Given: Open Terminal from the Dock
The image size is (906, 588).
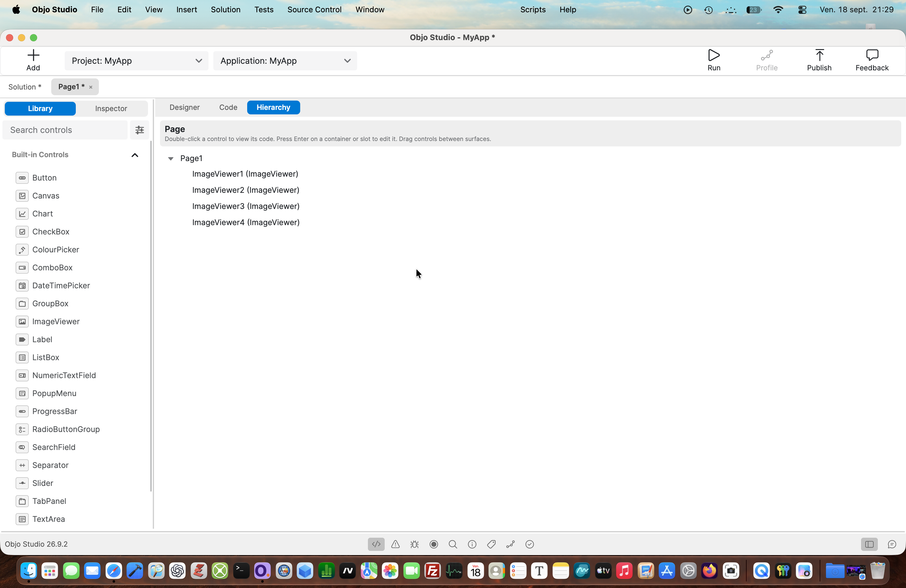Looking at the screenshot, I should point(241,571).
